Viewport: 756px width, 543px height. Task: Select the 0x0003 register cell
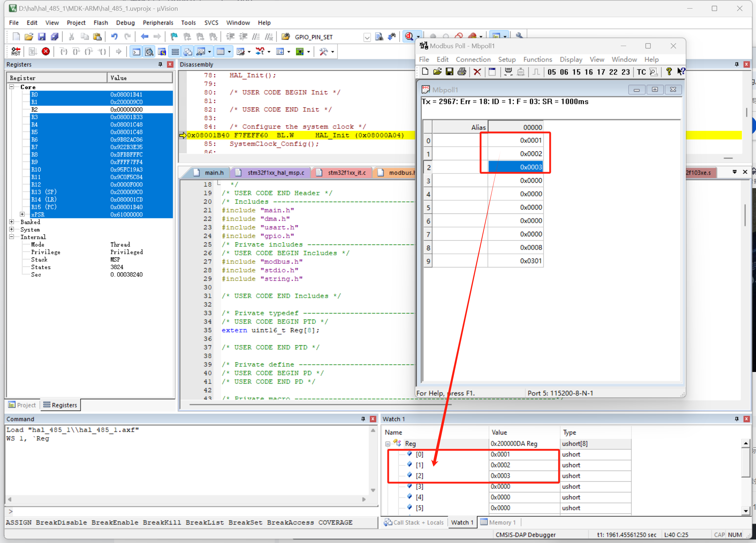(516, 167)
